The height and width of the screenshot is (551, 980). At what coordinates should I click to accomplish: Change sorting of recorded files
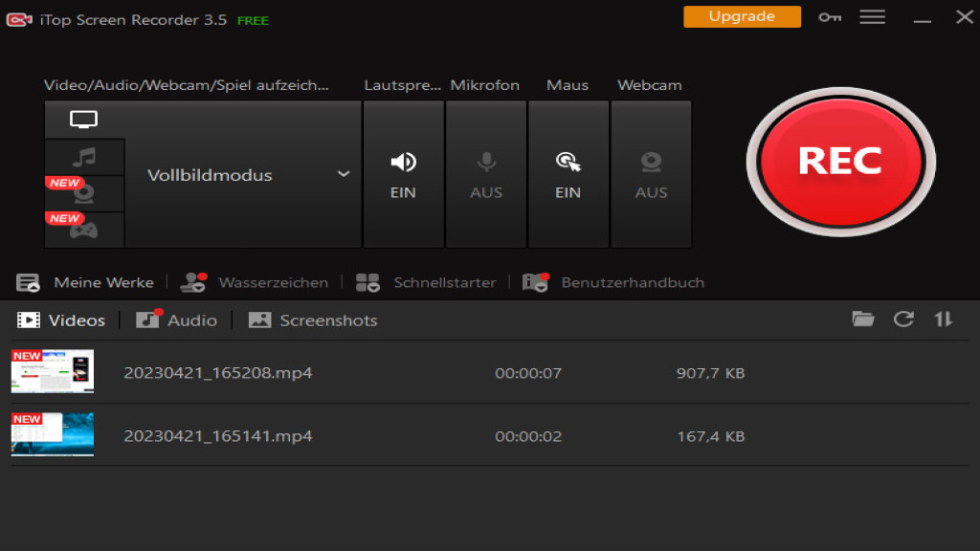coord(943,319)
